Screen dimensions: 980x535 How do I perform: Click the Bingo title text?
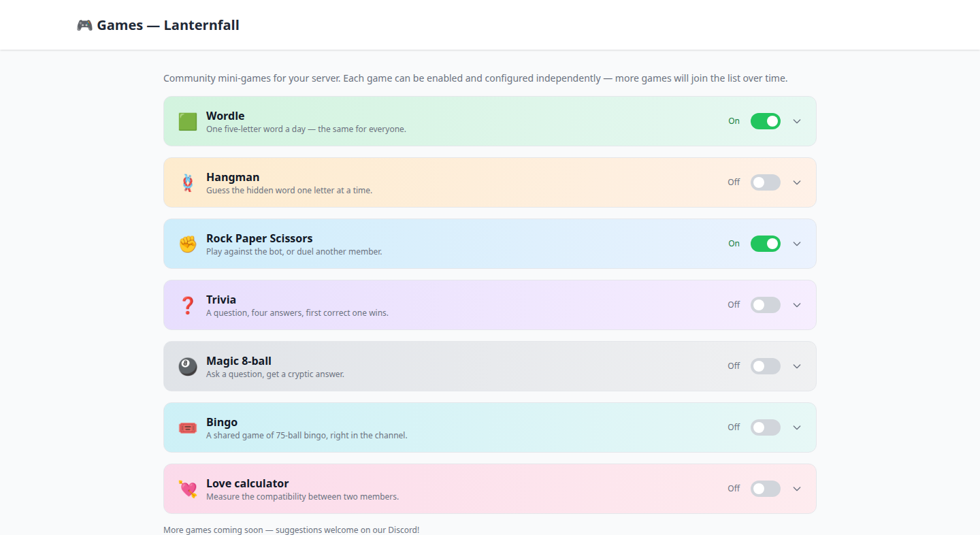222,422
